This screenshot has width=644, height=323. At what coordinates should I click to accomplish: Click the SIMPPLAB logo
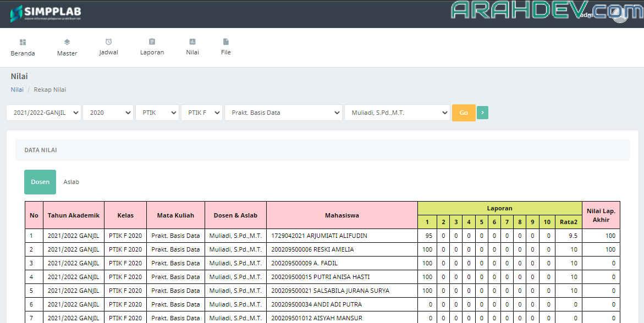pos(46,14)
